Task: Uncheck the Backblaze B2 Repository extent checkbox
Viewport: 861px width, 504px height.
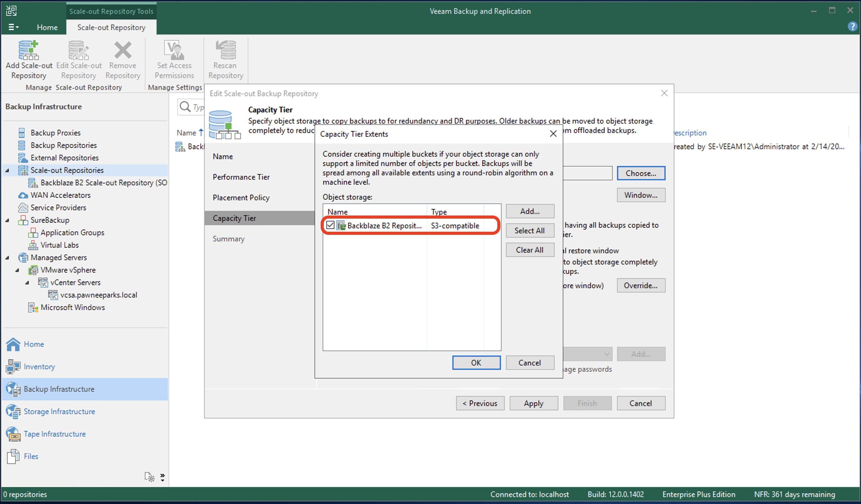Action: pos(330,225)
